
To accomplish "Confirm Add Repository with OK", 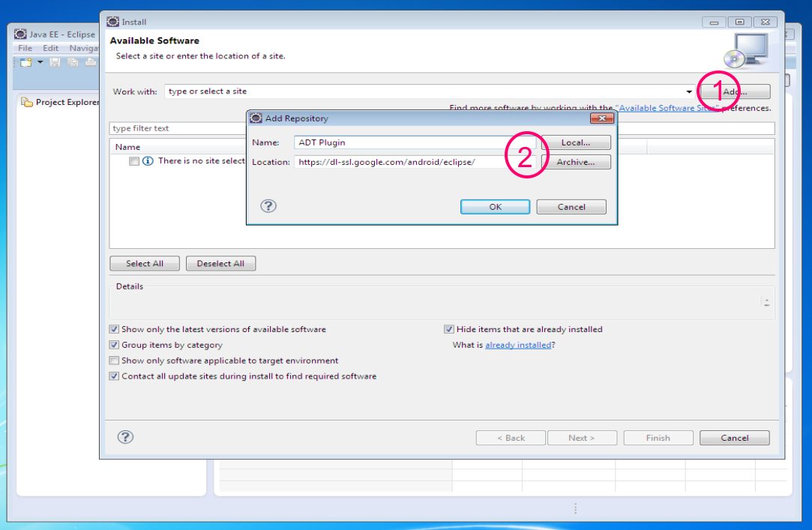I will click(x=495, y=206).
